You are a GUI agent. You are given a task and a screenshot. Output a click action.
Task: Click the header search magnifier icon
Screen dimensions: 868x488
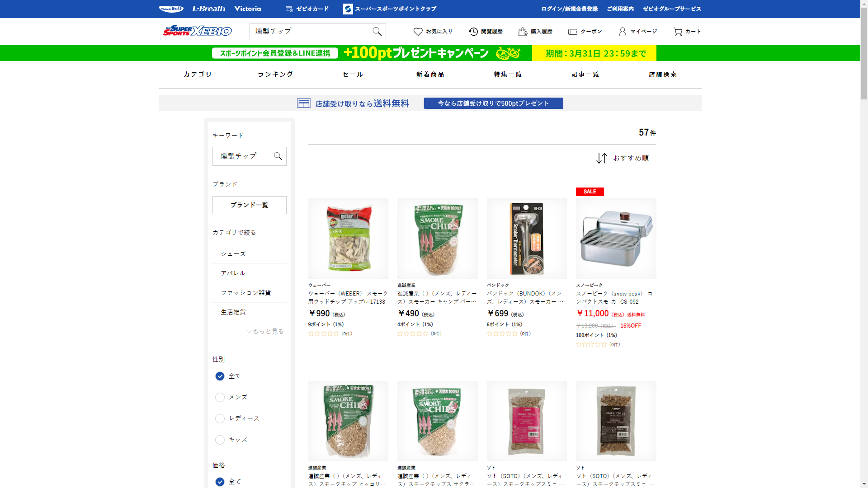click(377, 31)
